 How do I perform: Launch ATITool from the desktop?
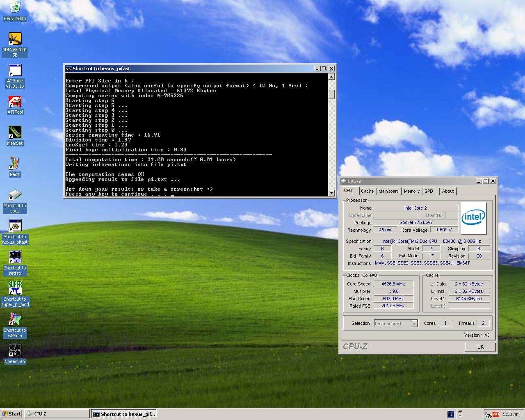click(15, 105)
